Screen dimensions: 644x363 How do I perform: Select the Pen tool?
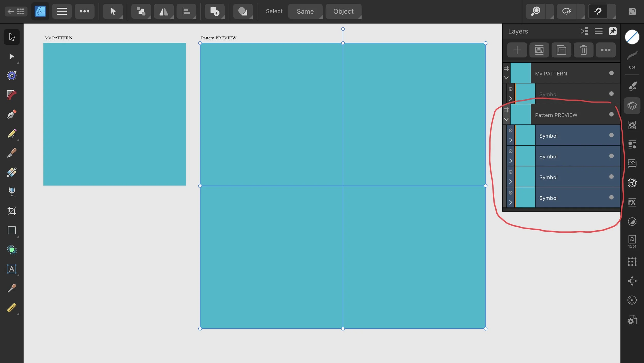12,114
